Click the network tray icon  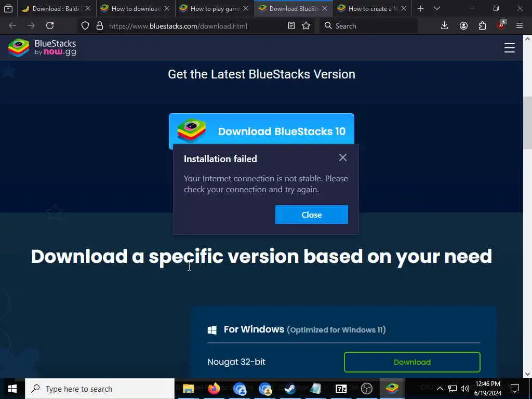pos(453,389)
